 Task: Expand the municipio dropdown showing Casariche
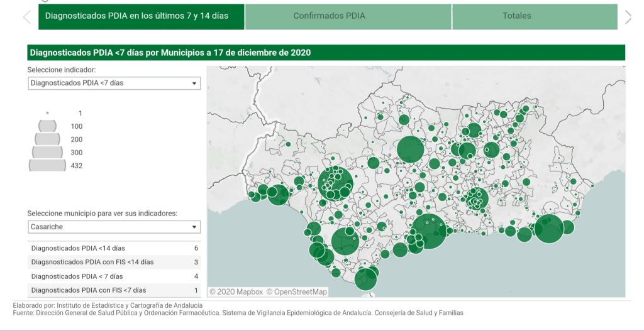pyautogui.click(x=114, y=227)
